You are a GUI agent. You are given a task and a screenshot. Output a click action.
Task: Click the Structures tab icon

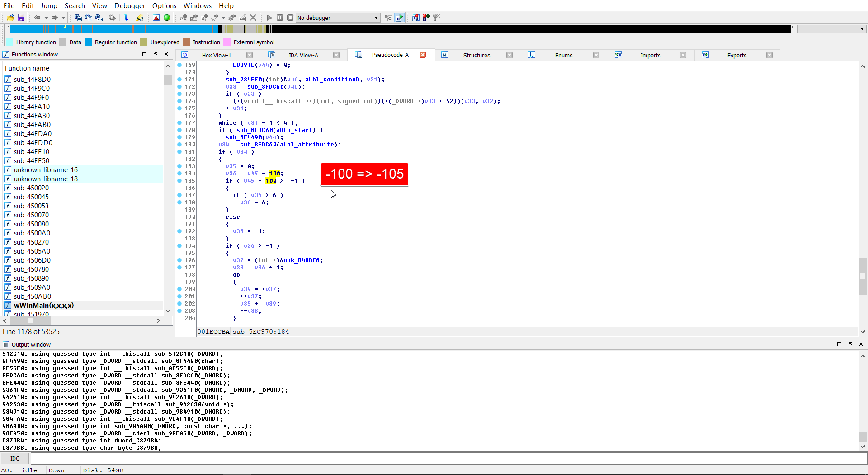[444, 55]
